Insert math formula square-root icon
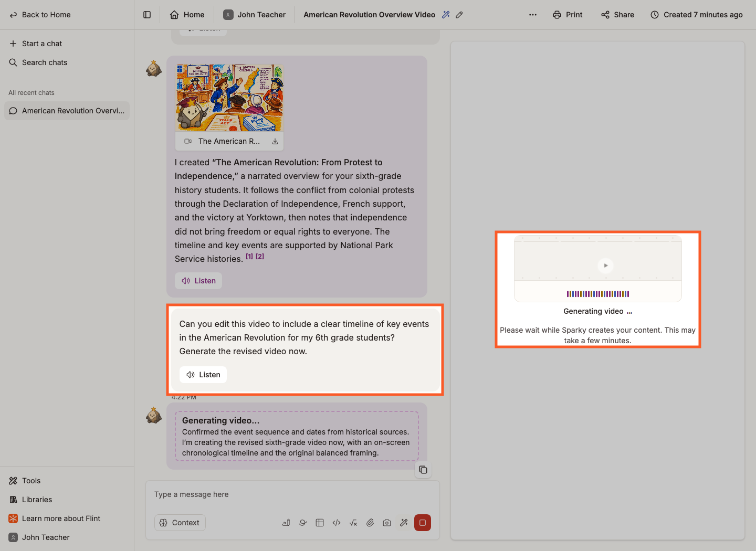The width and height of the screenshot is (756, 551). [x=353, y=523]
